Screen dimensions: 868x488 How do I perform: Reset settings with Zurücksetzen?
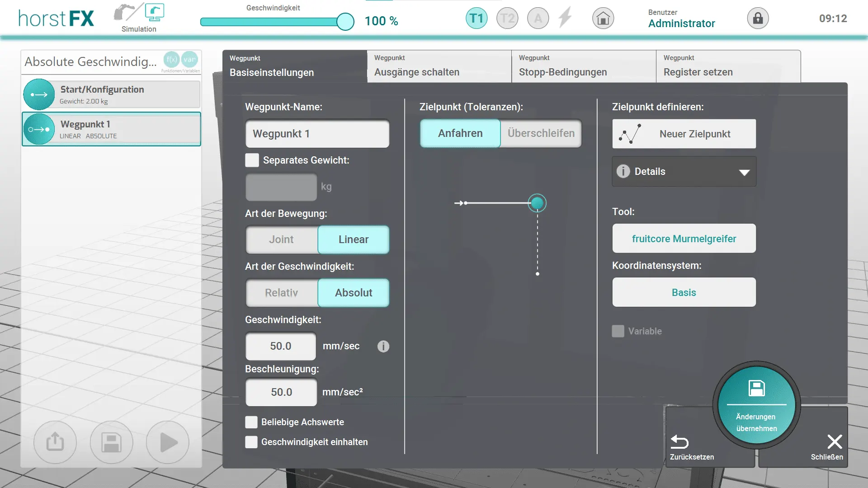click(x=692, y=447)
